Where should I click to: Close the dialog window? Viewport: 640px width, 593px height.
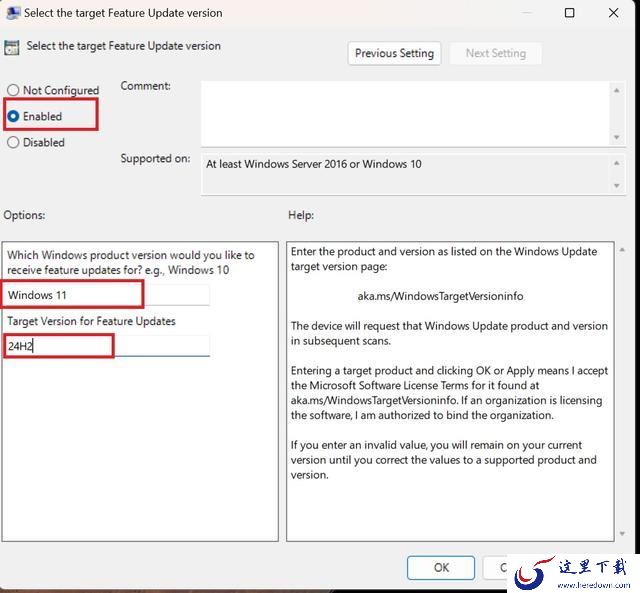click(x=613, y=13)
